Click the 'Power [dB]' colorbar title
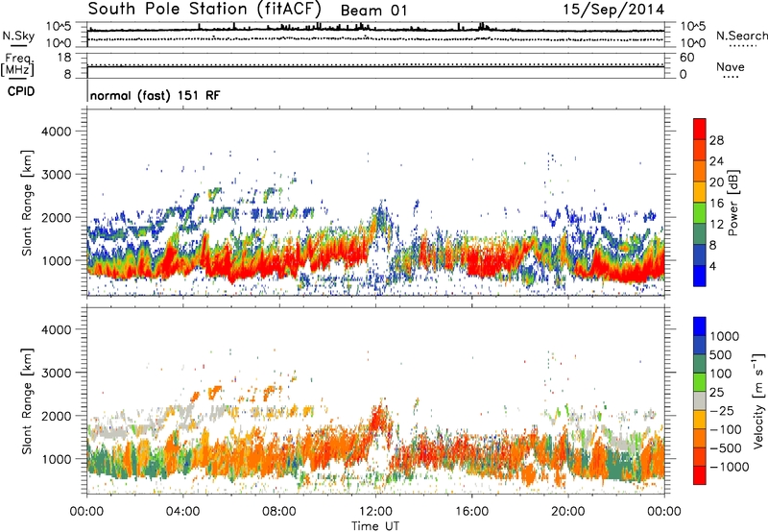This screenshot has height=532, width=768. 732,203
